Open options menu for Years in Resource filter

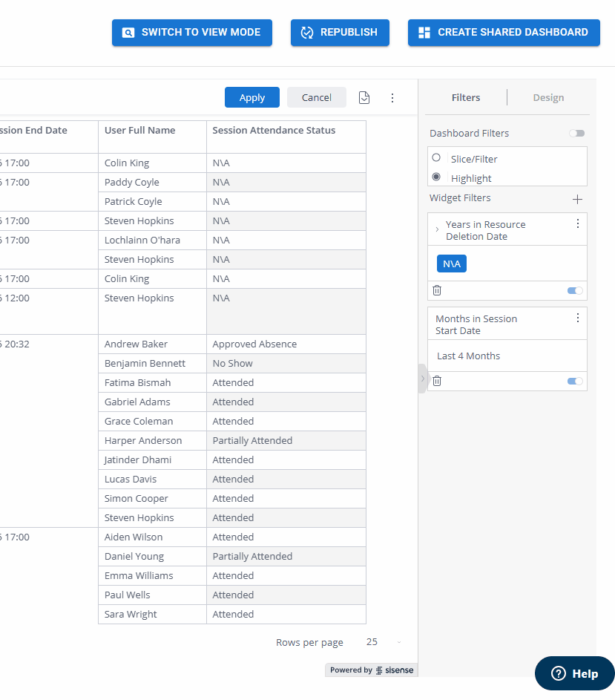click(x=577, y=223)
